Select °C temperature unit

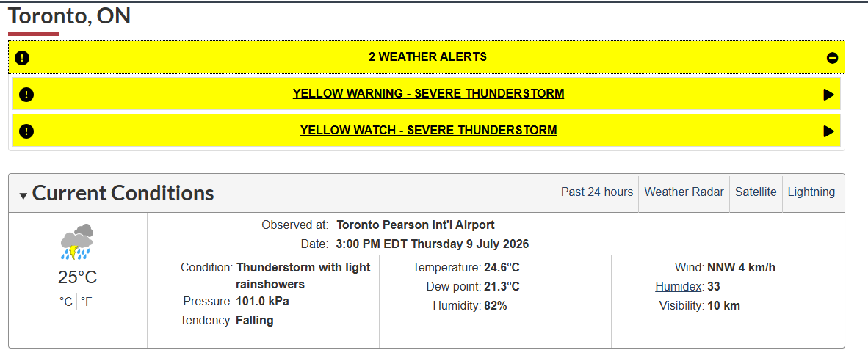(66, 302)
